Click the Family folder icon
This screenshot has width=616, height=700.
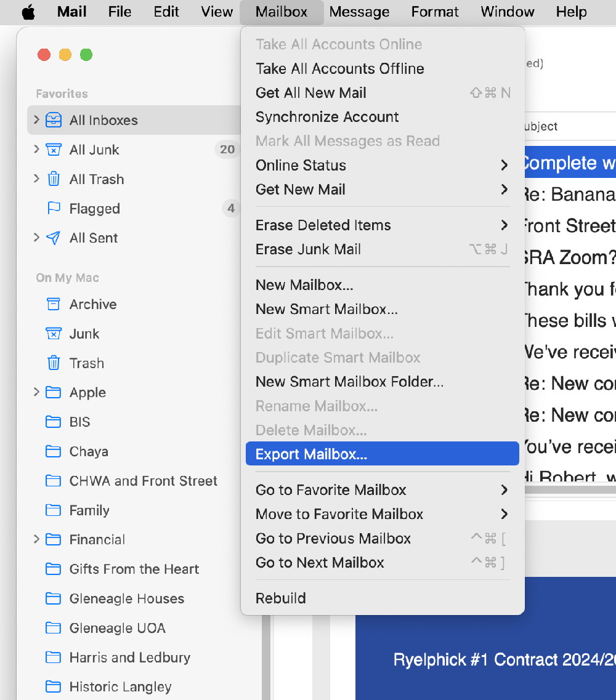point(54,510)
